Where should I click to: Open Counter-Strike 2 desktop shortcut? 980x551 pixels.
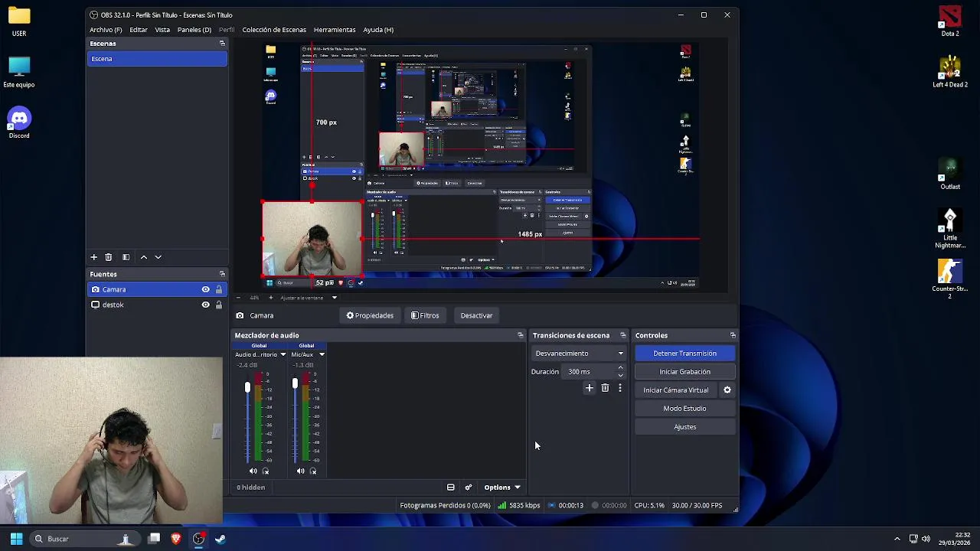[x=950, y=279]
